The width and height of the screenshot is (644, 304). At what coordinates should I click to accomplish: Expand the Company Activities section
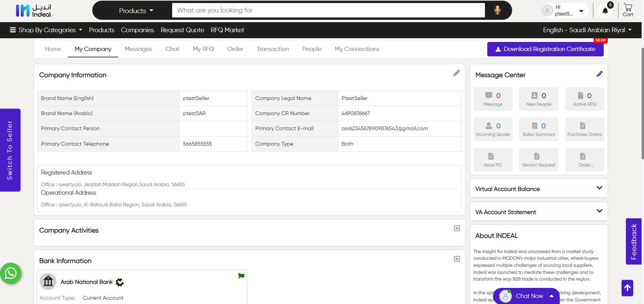click(457, 229)
